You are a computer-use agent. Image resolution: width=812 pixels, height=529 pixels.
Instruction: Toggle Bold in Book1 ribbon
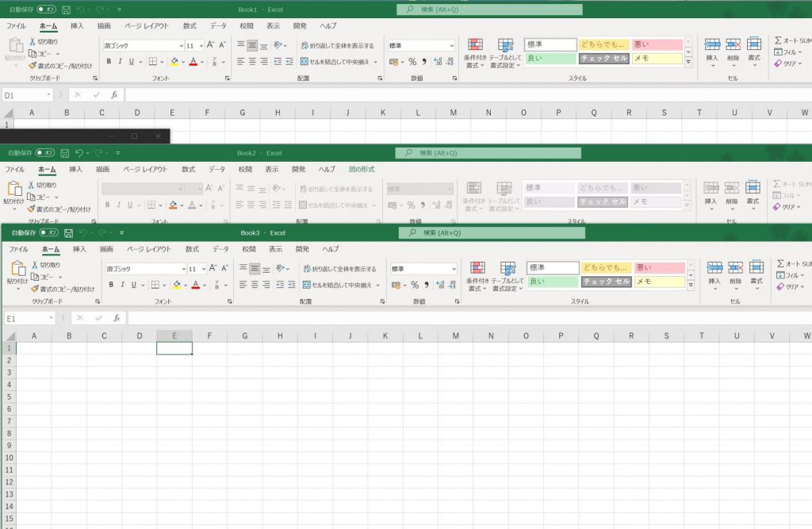coord(109,61)
